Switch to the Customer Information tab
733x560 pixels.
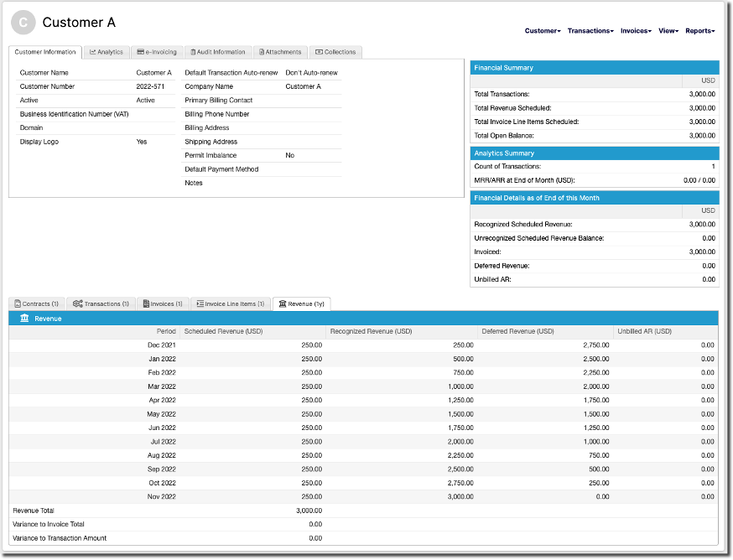[x=45, y=52]
